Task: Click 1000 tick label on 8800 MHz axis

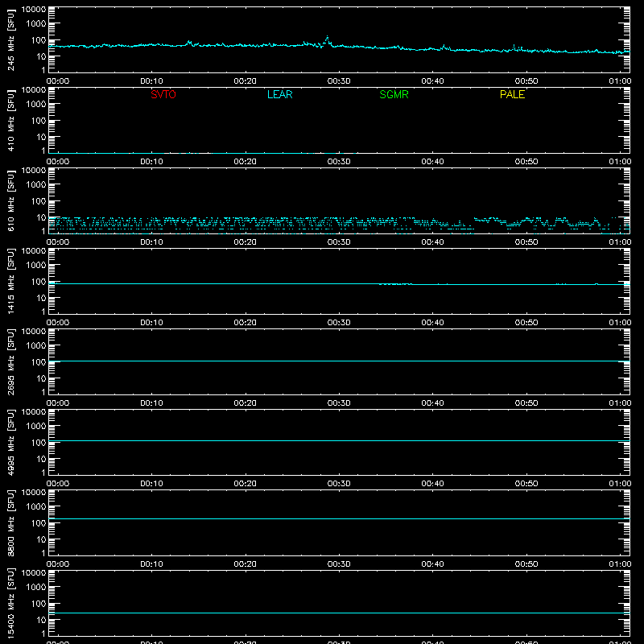Action: tap(36, 507)
